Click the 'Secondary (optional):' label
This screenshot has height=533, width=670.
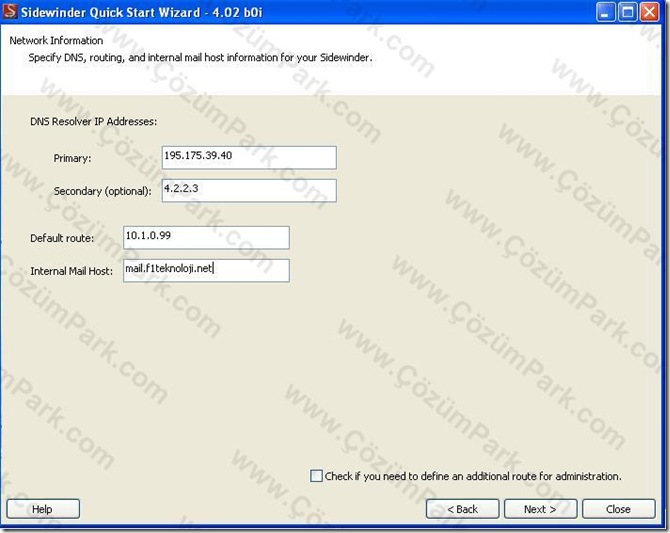tap(103, 191)
